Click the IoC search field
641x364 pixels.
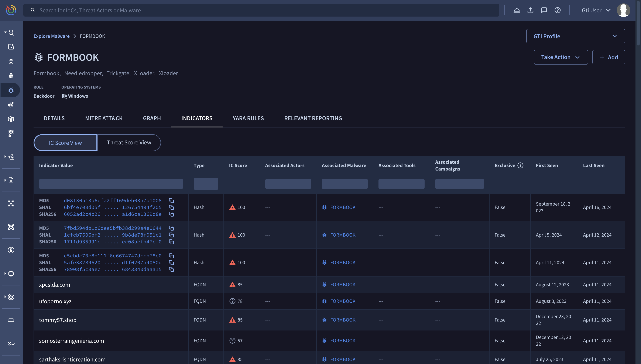(261, 10)
